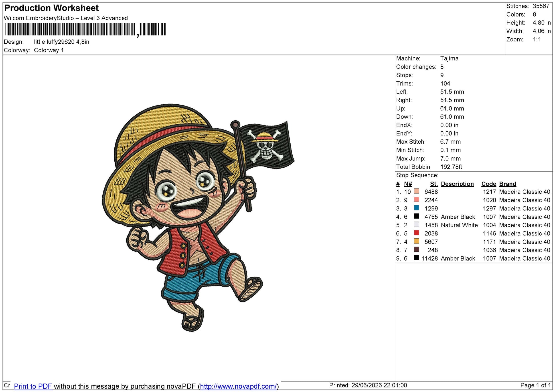Image resolution: width=555 pixels, height=392 pixels.
Task: Select stitch count 11428 in stop 9
Action: [430, 259]
